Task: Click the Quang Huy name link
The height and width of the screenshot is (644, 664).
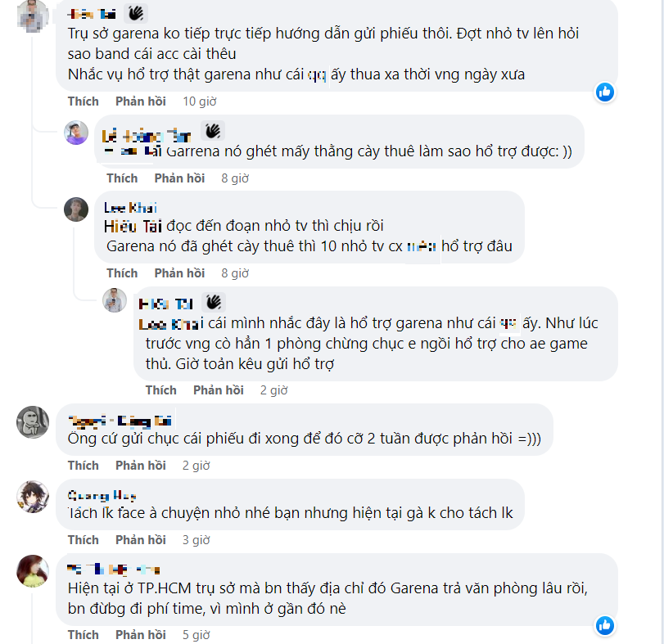Action: (x=102, y=496)
